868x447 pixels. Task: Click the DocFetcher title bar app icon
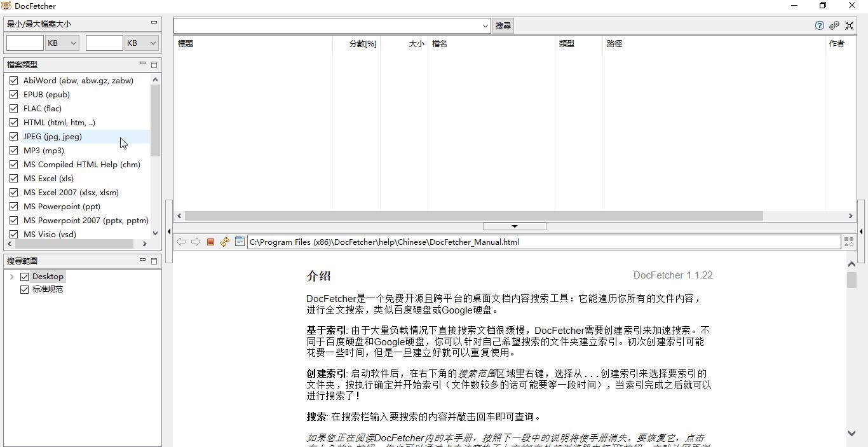click(6, 6)
